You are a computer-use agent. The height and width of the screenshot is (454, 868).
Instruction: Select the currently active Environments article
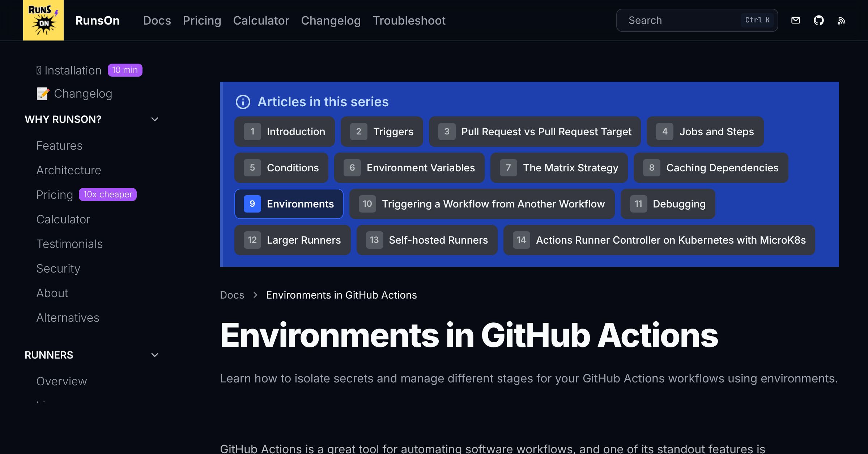tap(289, 204)
